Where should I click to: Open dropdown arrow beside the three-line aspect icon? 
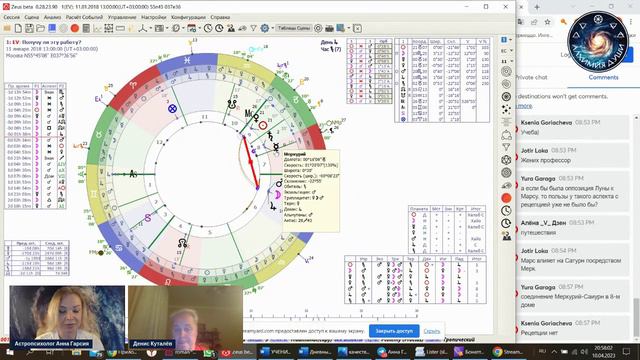(x=151, y=28)
